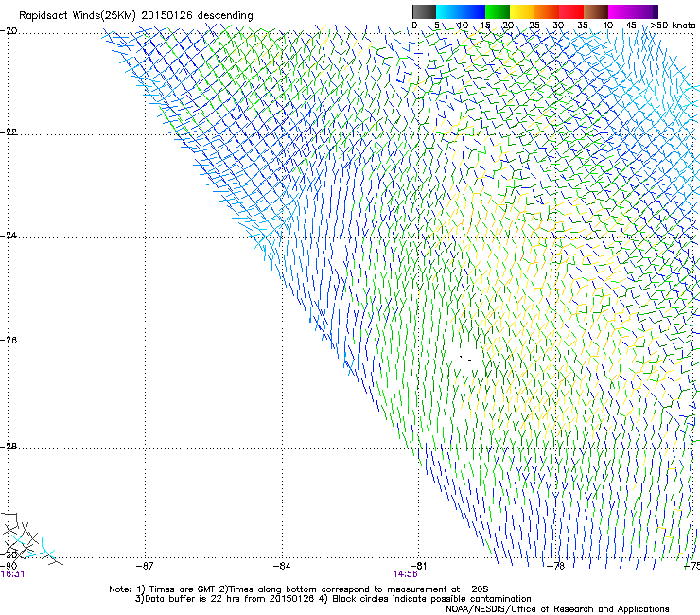Click the purple time stamp '16:31'

(x=12, y=574)
